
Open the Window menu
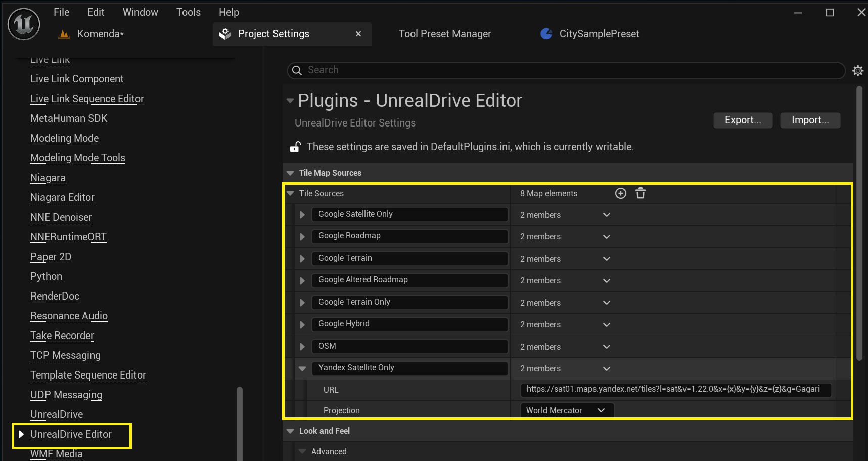point(141,12)
